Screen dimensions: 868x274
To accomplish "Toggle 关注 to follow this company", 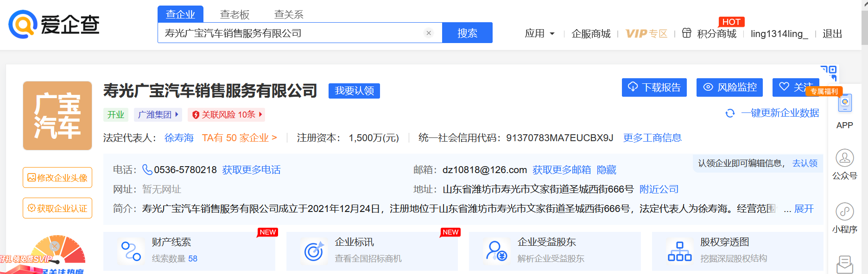I will pyautogui.click(x=795, y=87).
